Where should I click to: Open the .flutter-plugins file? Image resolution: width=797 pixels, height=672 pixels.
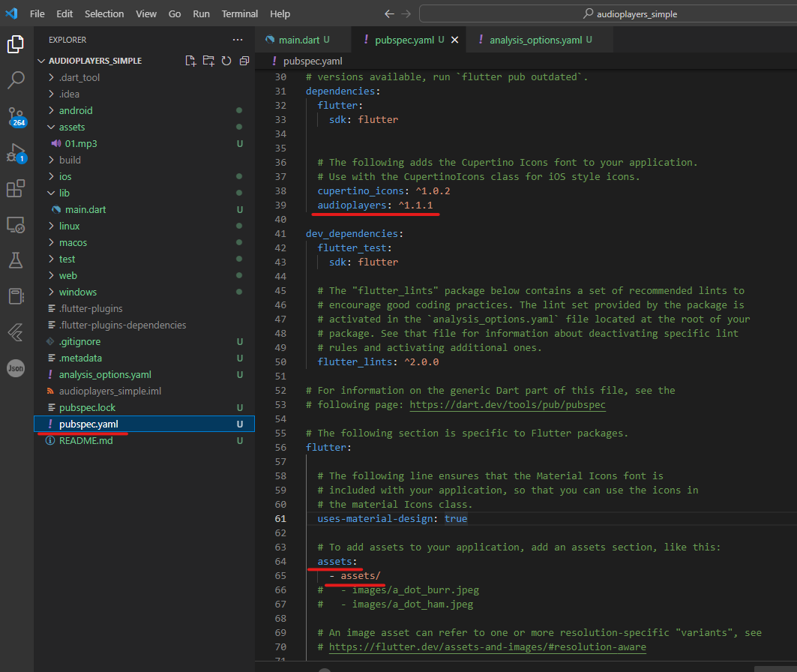(x=145, y=308)
